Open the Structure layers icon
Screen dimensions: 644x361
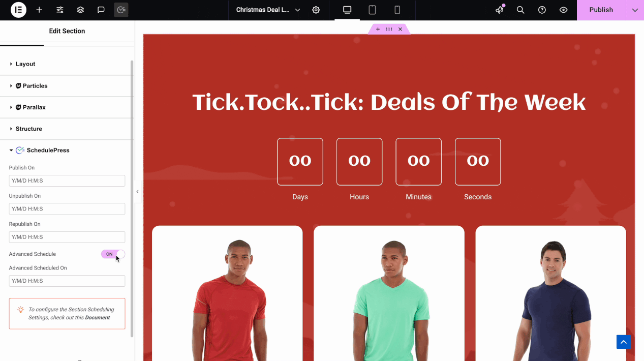click(x=80, y=10)
